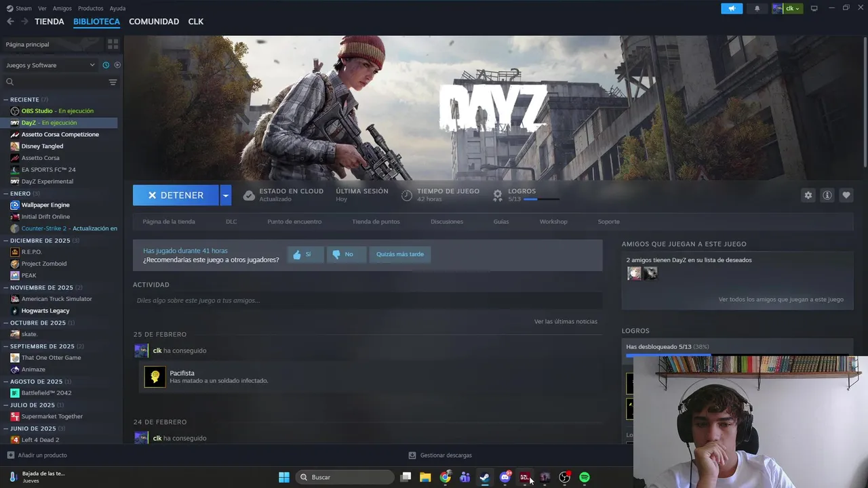Open the announcements megaphone button
The height and width of the screenshot is (488, 868).
point(732,8)
